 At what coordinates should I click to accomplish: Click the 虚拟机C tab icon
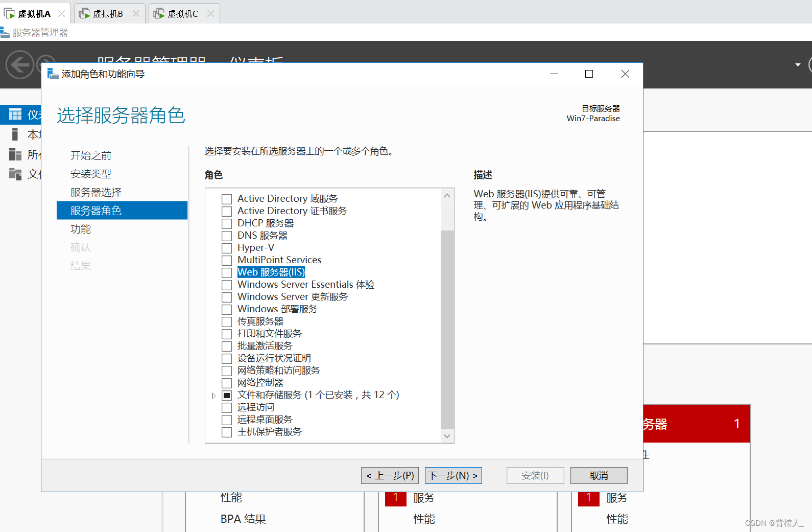pyautogui.click(x=159, y=13)
